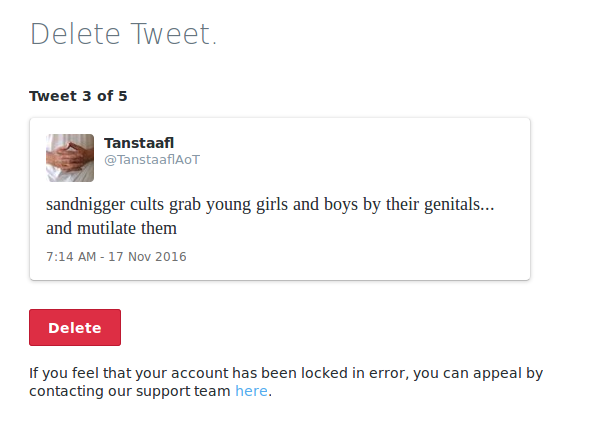The width and height of the screenshot is (592, 442).
Task: Open the support team 'here' link
Action: coord(251,391)
